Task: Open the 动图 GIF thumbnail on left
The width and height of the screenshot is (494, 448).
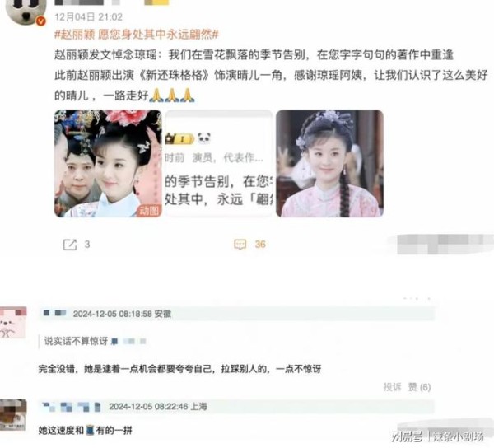Action: [x=108, y=164]
